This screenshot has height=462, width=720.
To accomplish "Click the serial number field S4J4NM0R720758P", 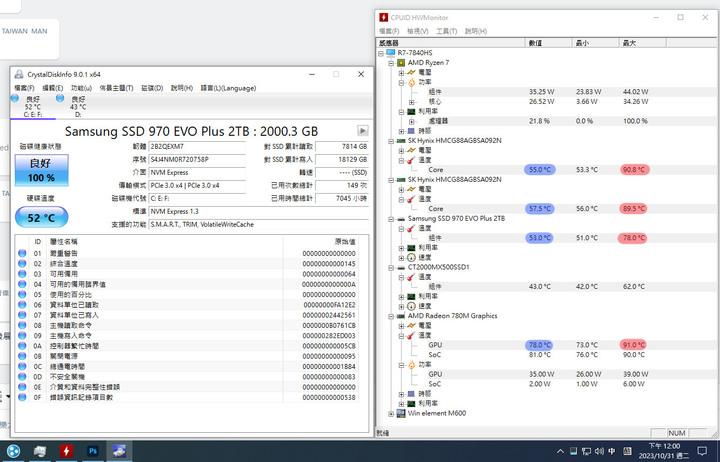I will [x=197, y=159].
